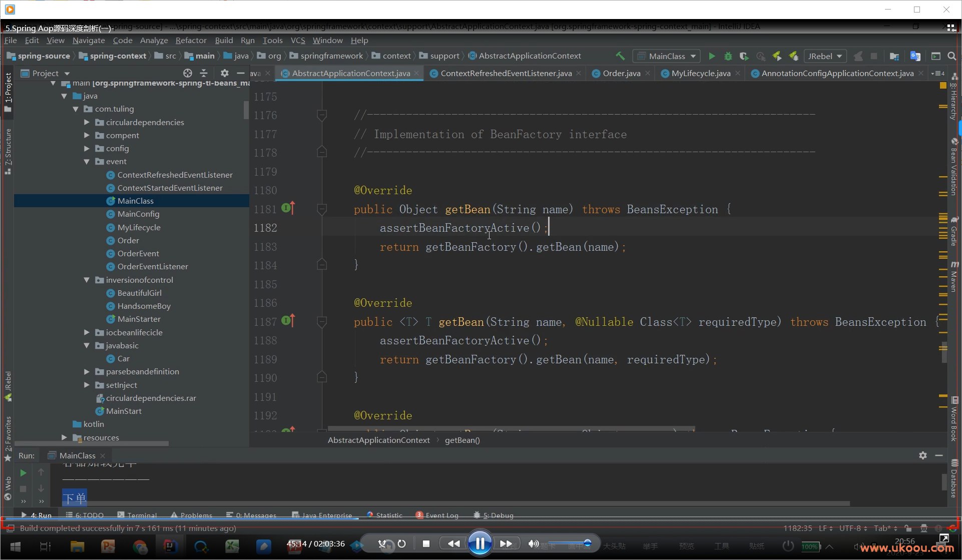The width and height of the screenshot is (962, 560).
Task: Open the Refactor menu
Action: coord(191,40)
